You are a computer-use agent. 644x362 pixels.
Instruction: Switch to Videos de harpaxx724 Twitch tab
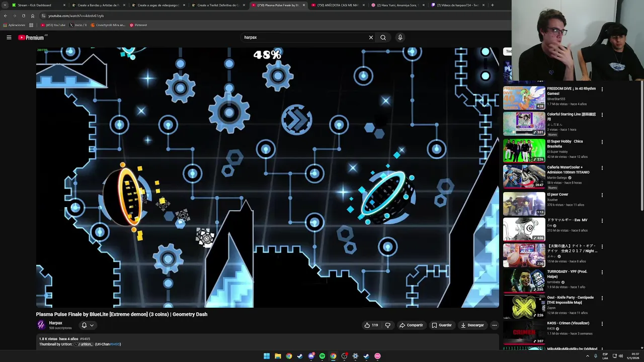[x=457, y=5]
